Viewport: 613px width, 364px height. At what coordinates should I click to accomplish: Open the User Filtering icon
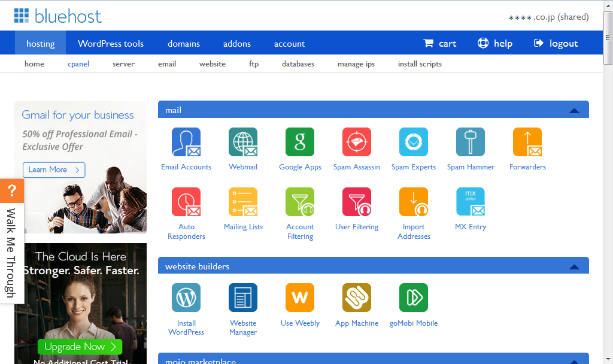[357, 202]
